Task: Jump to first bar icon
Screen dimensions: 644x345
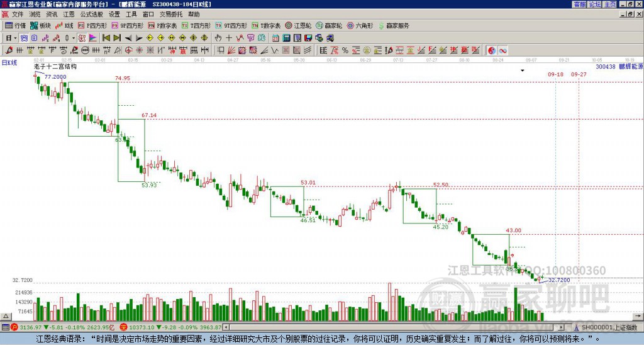Action: tap(106, 38)
